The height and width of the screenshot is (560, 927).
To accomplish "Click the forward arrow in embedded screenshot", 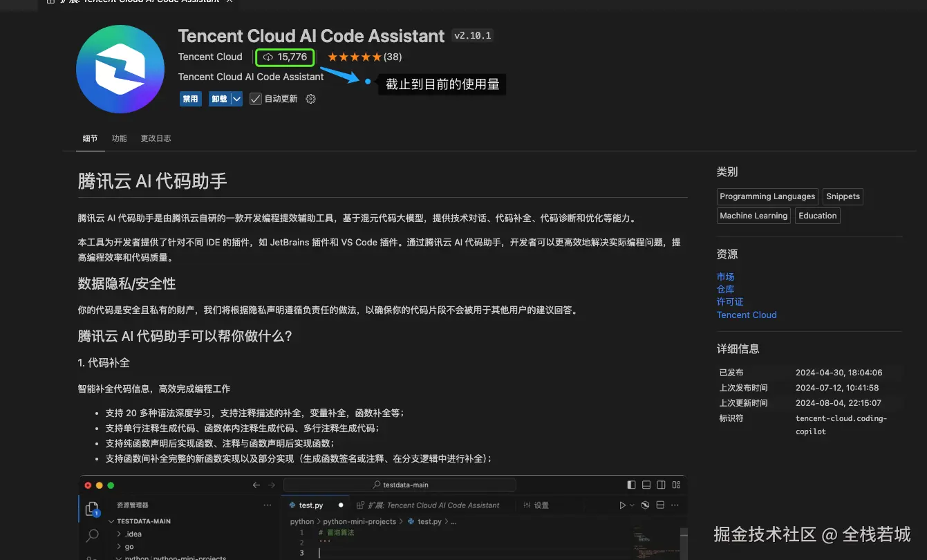I will coord(272,485).
